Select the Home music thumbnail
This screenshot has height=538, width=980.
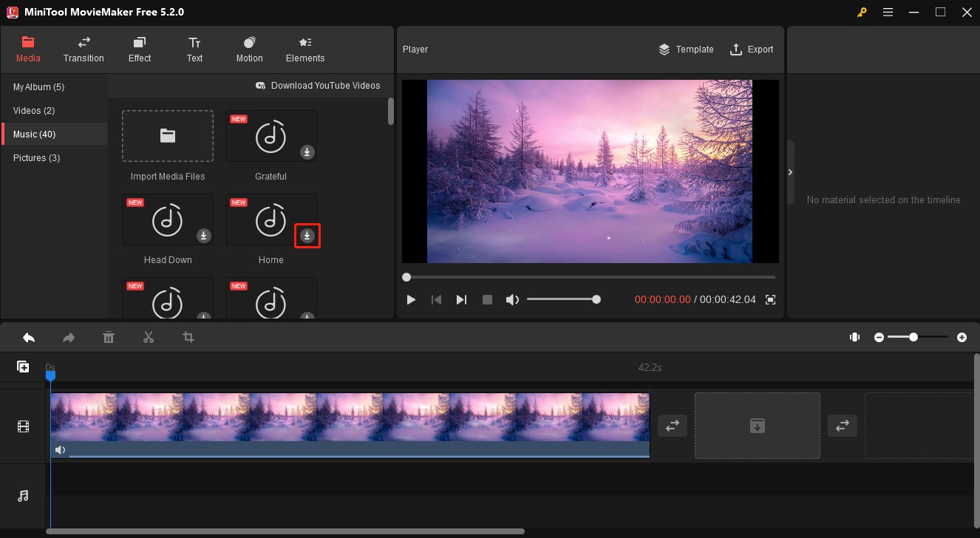pos(271,219)
